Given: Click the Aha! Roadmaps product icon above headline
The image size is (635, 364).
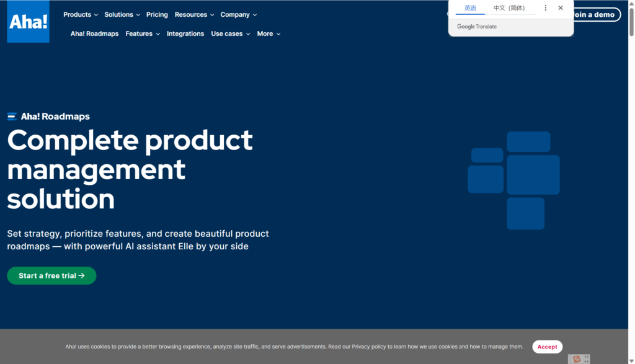Looking at the screenshot, I should tap(12, 117).
